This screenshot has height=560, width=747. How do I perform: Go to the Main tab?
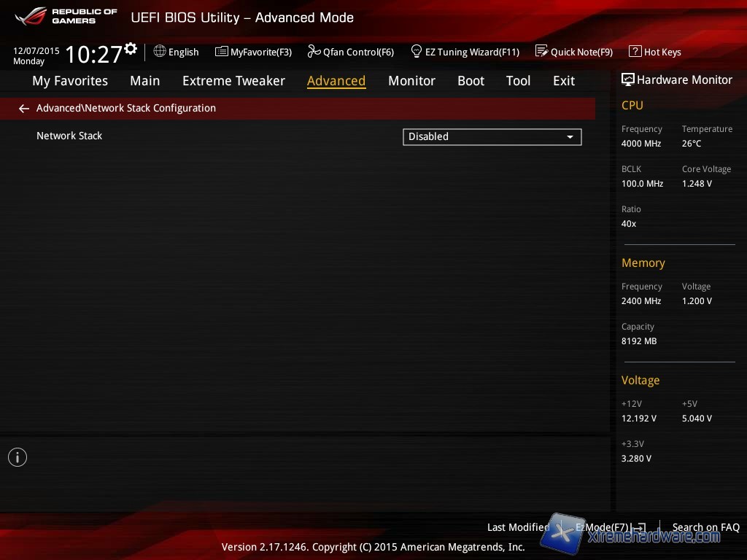(144, 81)
